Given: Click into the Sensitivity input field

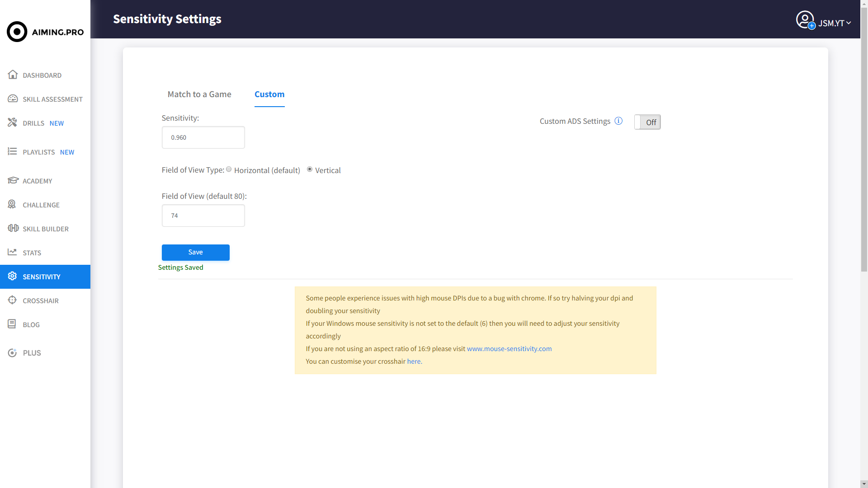Looking at the screenshot, I should click(203, 137).
